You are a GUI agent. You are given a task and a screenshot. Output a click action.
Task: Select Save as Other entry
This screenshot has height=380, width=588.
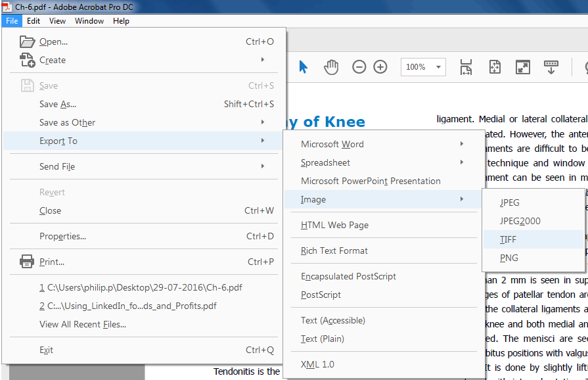(143, 122)
